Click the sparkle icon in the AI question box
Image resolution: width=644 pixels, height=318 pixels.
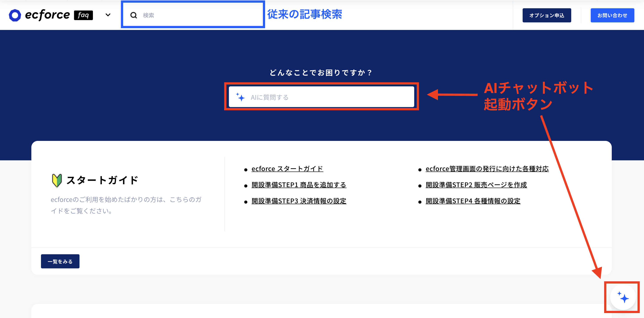point(240,97)
